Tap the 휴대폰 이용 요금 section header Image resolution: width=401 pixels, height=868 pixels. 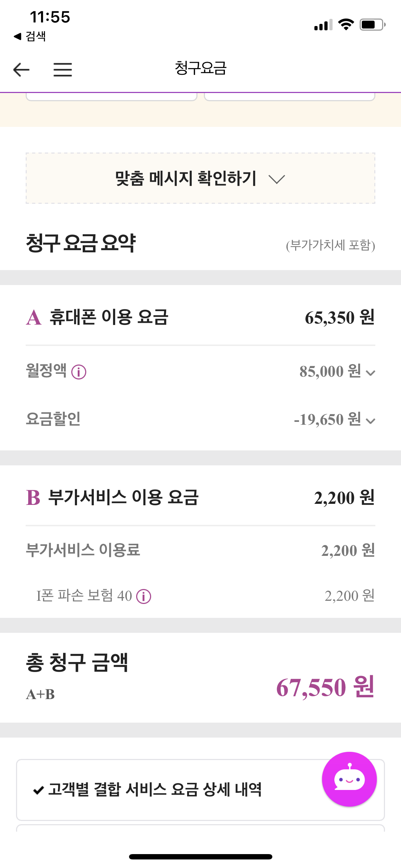point(109,317)
